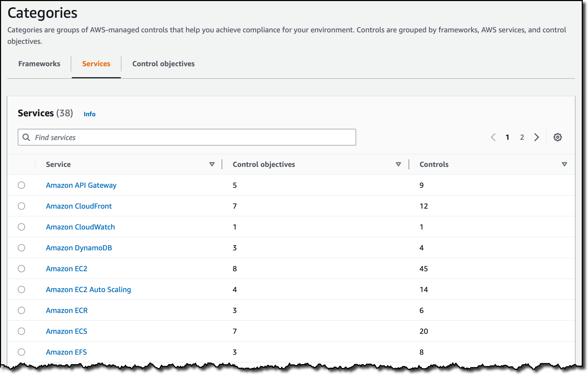Open table preferences gear icon

[x=557, y=137]
